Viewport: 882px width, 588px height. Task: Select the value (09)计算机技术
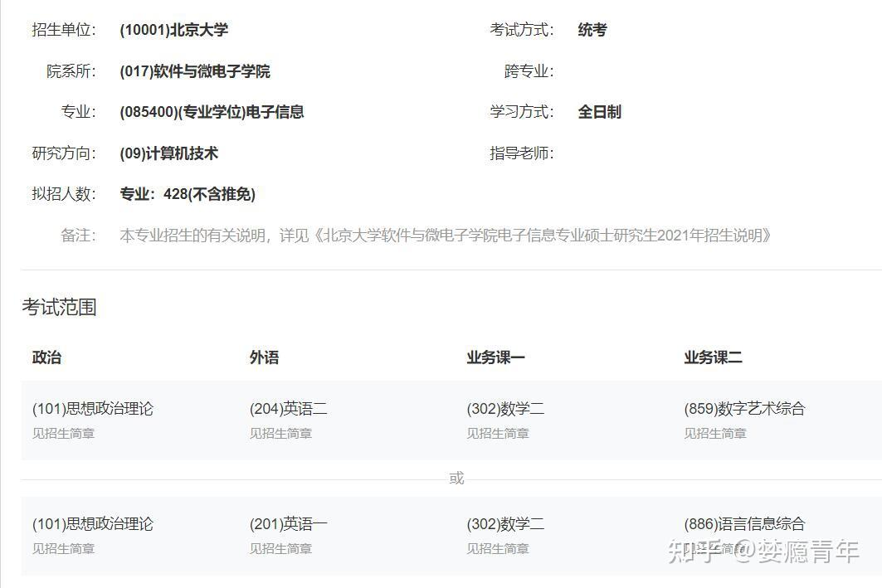point(168,153)
